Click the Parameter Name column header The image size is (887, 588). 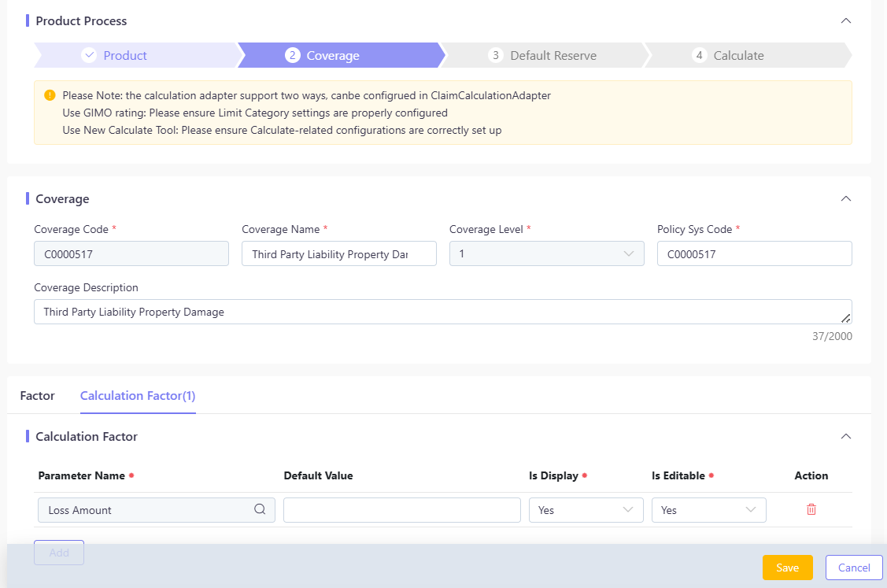point(82,475)
